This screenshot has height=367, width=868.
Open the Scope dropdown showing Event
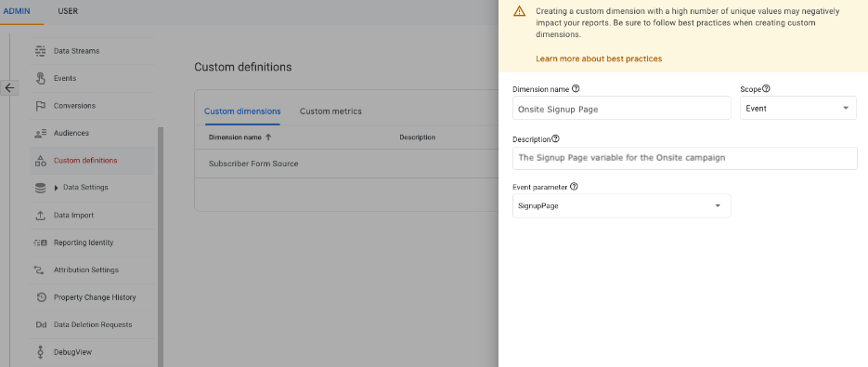coord(798,108)
